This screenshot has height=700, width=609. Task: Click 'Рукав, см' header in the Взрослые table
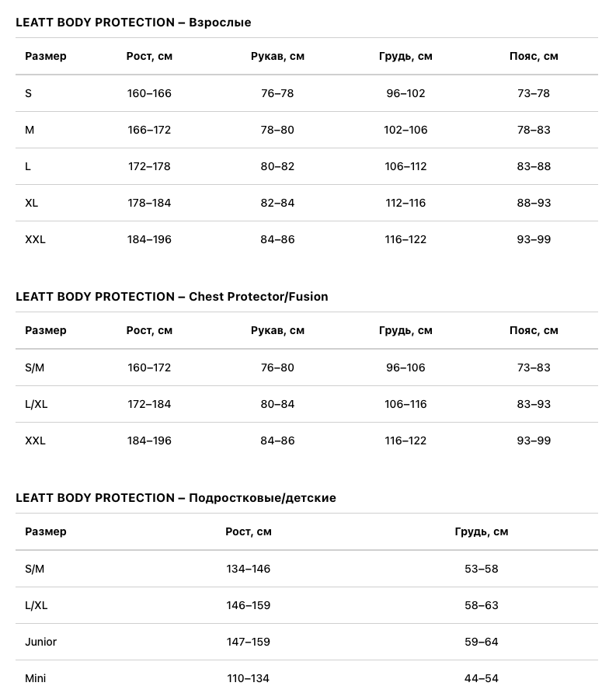coord(277,56)
